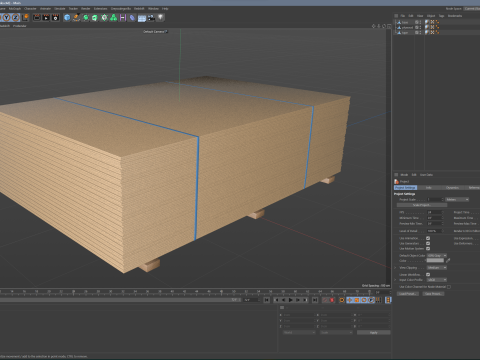Image resolution: width=480 pixels, height=360 pixels.
Task: Click the viewport zoom camera icon
Action: click(379, 26)
